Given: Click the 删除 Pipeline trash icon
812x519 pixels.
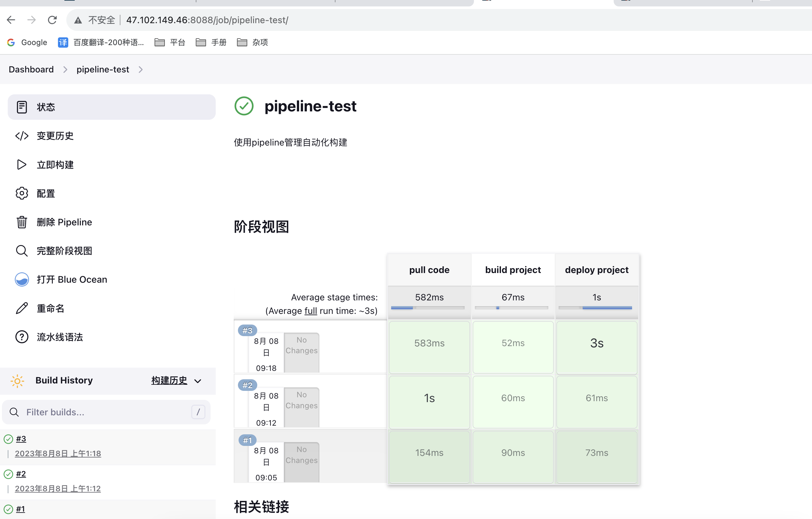Looking at the screenshot, I should point(22,222).
